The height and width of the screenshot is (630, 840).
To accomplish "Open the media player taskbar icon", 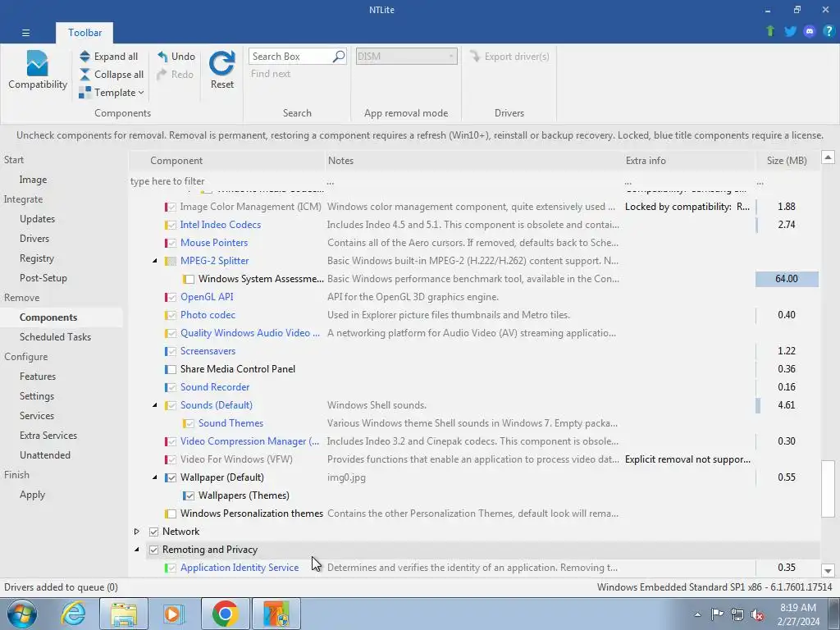I will pyautogui.click(x=174, y=614).
